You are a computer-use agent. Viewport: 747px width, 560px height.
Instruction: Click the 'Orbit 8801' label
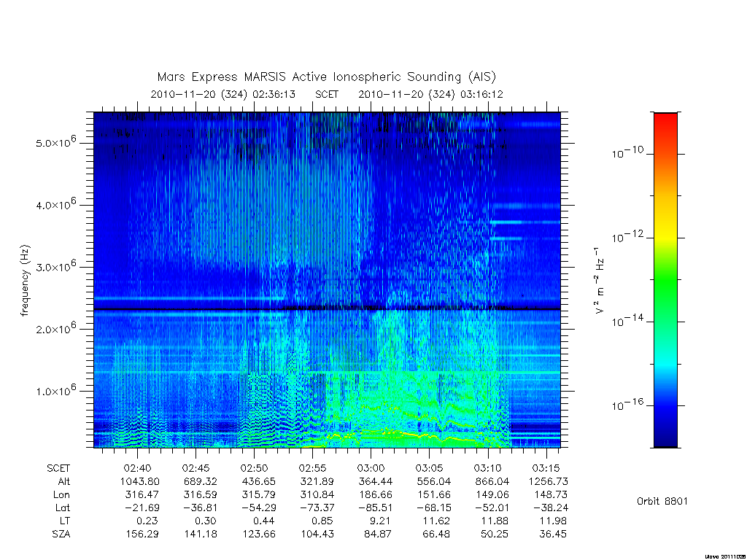click(662, 501)
